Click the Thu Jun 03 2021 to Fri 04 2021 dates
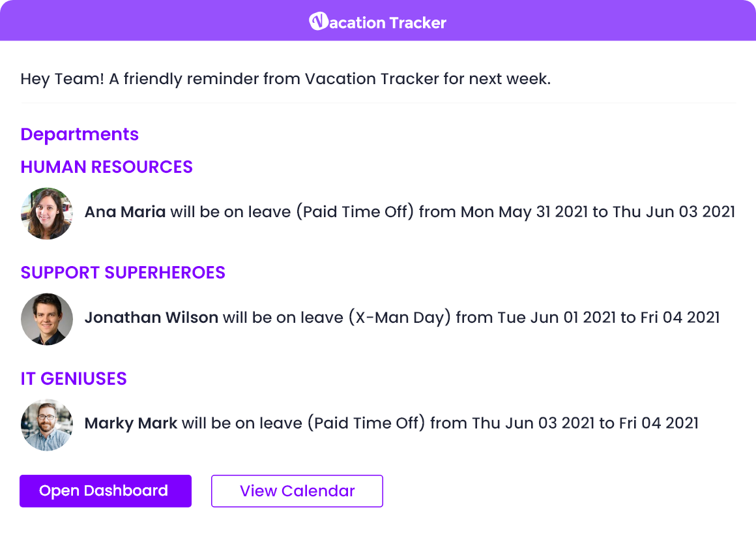Screen dimensions: 756x540 click(x=585, y=423)
